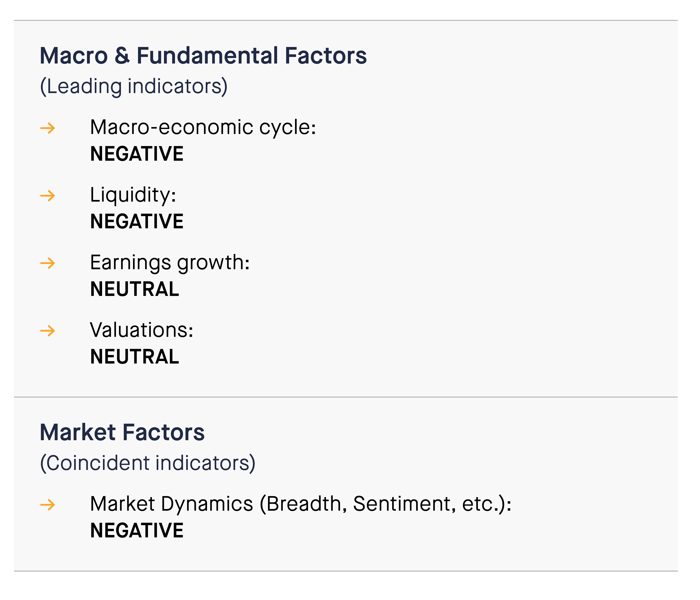700x600 pixels.
Task: Select the Macro & Fundamental Factors heading
Action: click(x=203, y=56)
